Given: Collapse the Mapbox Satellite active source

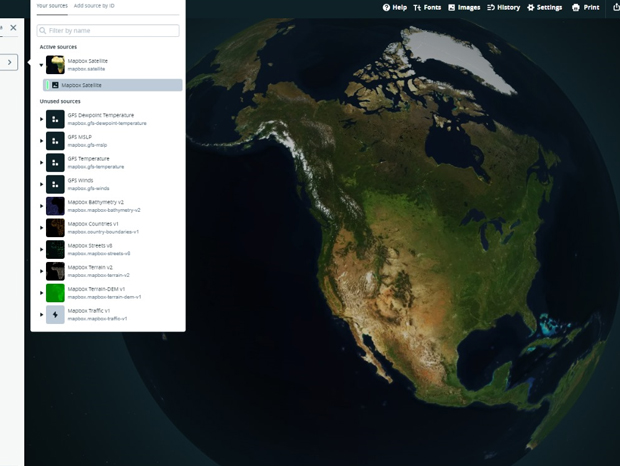Looking at the screenshot, I should [x=41, y=65].
